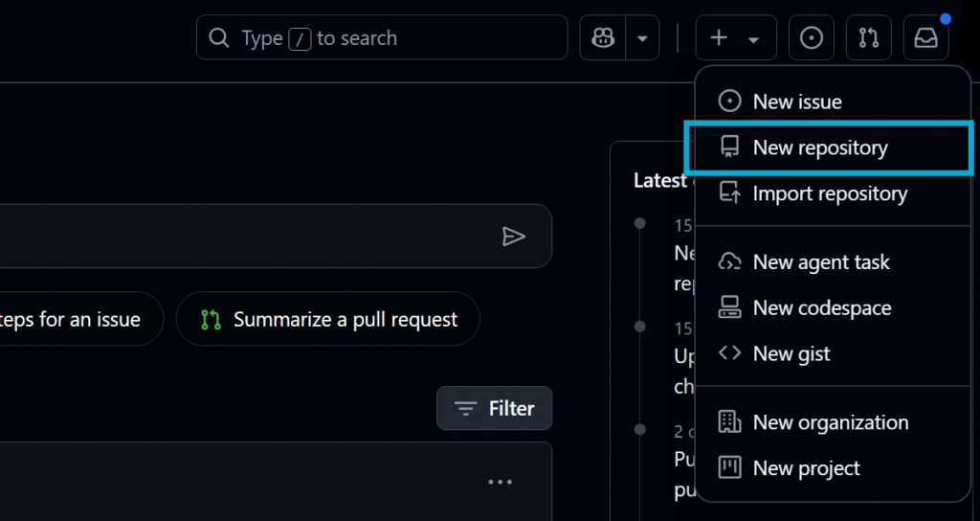
Task: Expand the Copilot dropdown arrow
Action: [x=642, y=37]
